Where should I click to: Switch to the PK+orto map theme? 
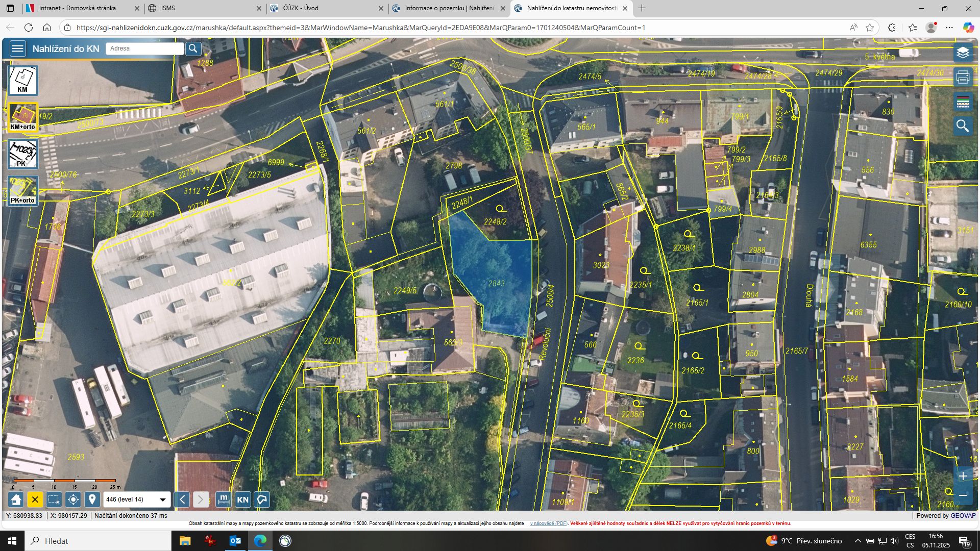(22, 191)
